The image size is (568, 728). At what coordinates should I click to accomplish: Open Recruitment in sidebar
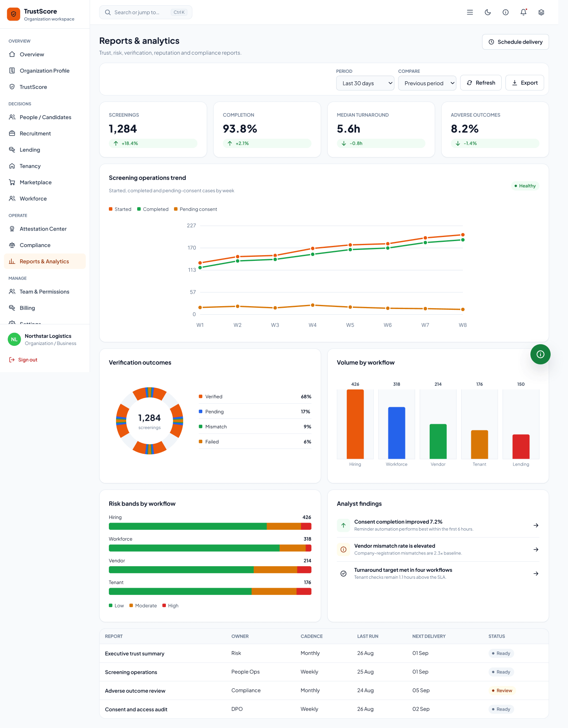point(45,133)
